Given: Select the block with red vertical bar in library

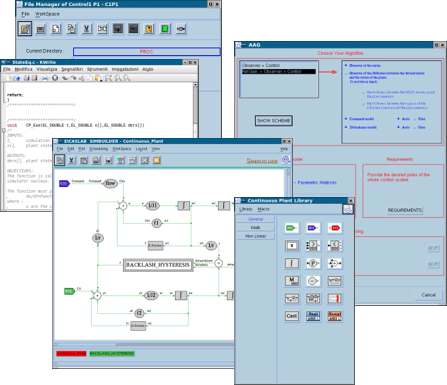Looking at the screenshot, I should 334,298.
